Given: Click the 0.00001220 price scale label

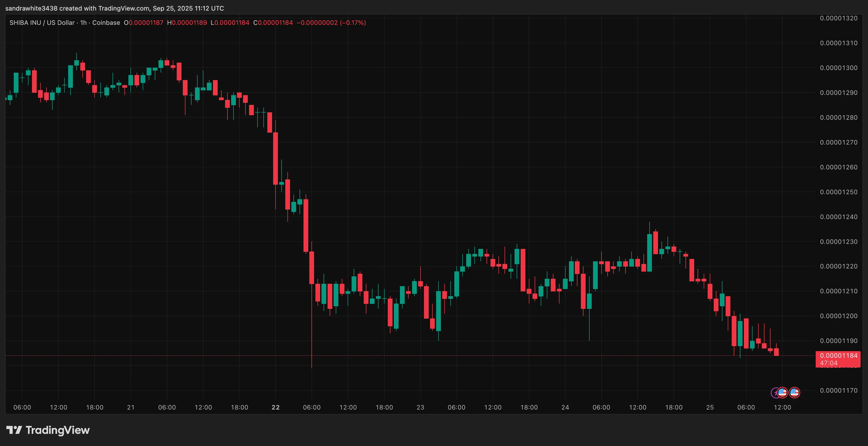Looking at the screenshot, I should click(839, 266).
